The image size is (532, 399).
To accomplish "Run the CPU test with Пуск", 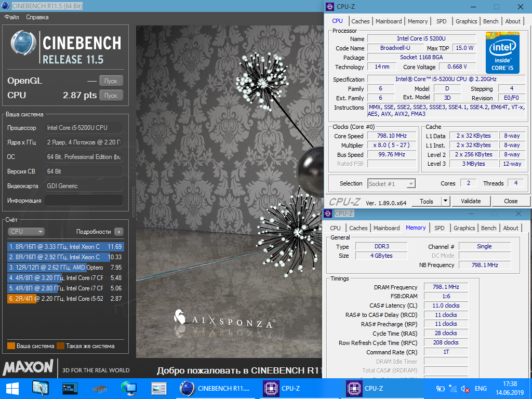I will point(111,96).
